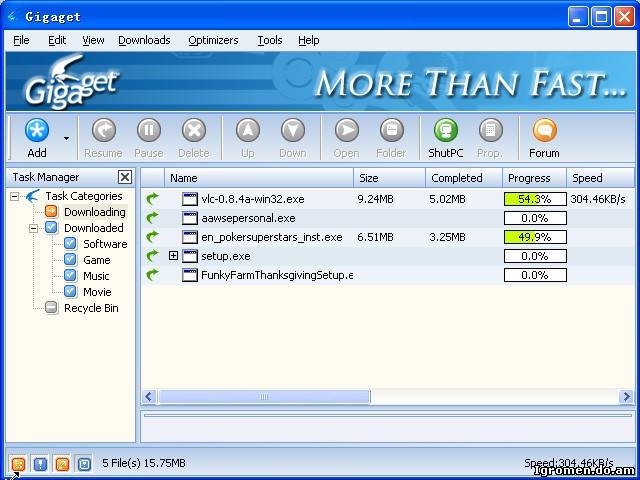Expand the setup.exe task row
The image size is (640, 480).
pyautogui.click(x=173, y=256)
